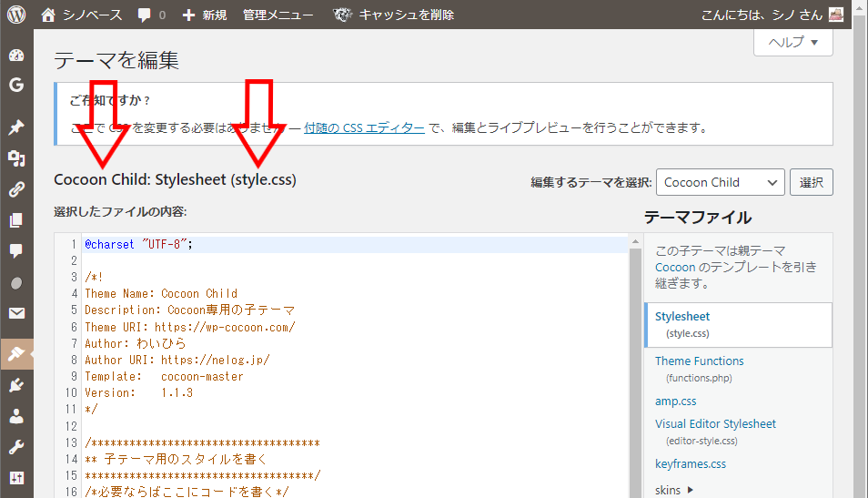The height and width of the screenshot is (498, 868).
Task: Open Pages sidebar icon
Action: pyautogui.click(x=16, y=220)
